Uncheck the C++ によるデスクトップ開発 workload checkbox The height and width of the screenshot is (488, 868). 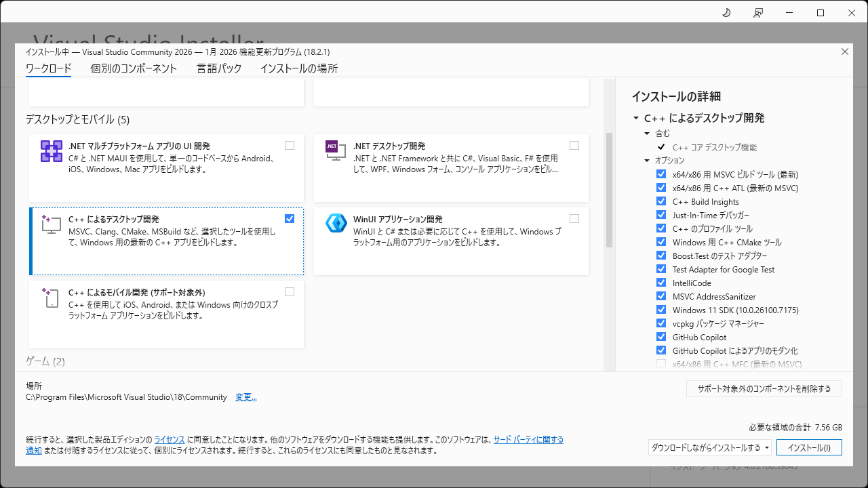(x=290, y=218)
